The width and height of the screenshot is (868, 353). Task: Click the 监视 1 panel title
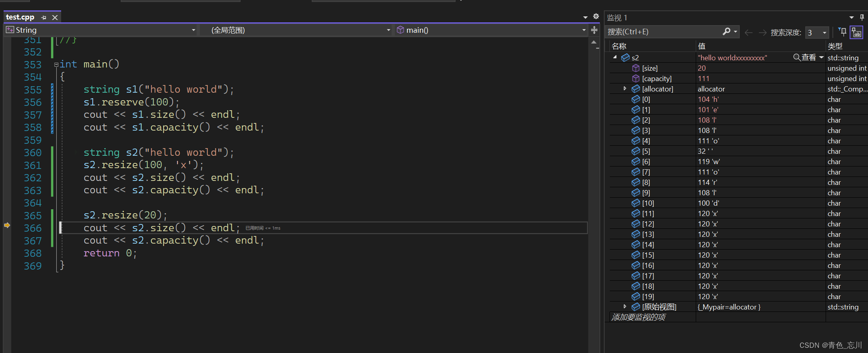click(x=617, y=18)
